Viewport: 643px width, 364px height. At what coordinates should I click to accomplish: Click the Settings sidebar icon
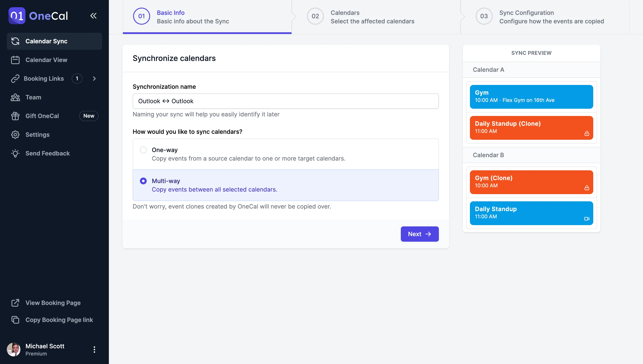click(16, 134)
